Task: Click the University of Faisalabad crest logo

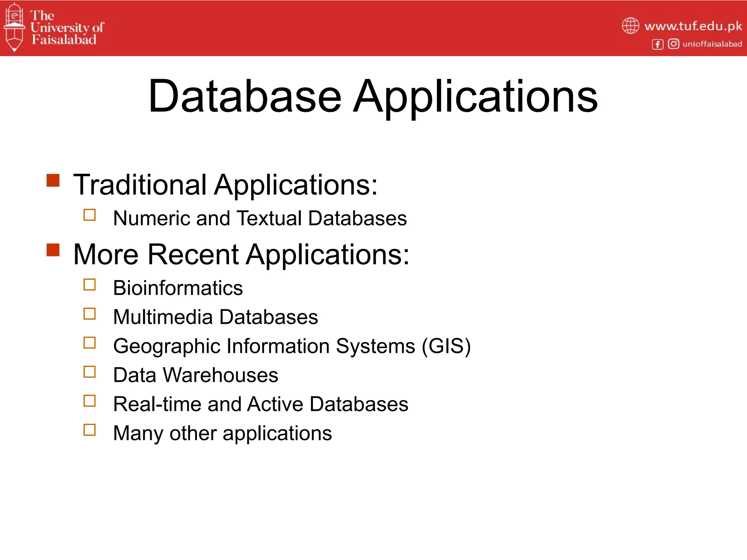Action: [15, 27]
